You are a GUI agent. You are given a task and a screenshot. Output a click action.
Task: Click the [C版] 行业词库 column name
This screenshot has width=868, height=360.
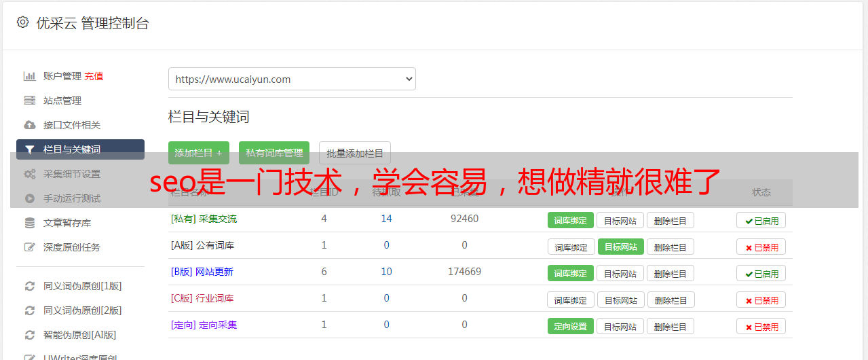pos(202,298)
